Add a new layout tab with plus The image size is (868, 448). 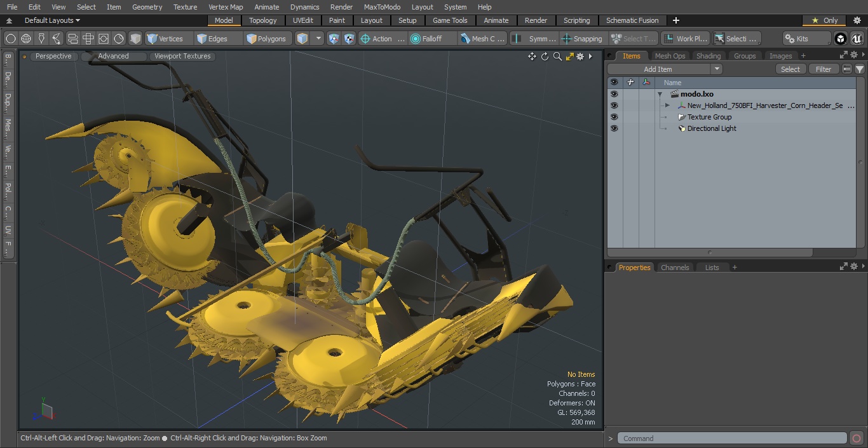coord(675,20)
